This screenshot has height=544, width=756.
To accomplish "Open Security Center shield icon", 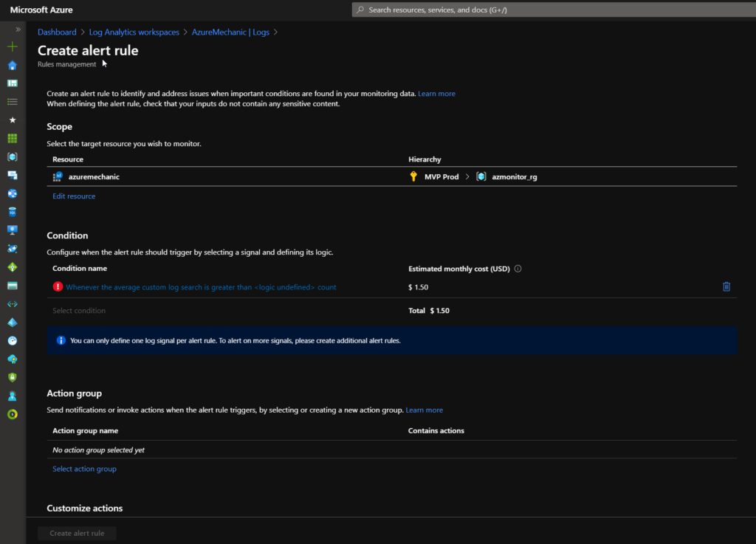I will point(13,377).
